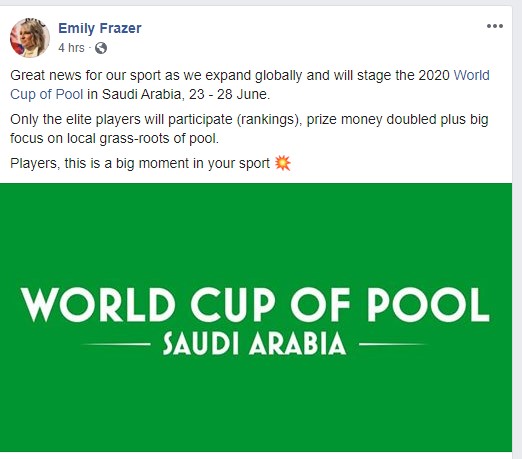Click Emily Frazer's profile picture

tap(30, 38)
